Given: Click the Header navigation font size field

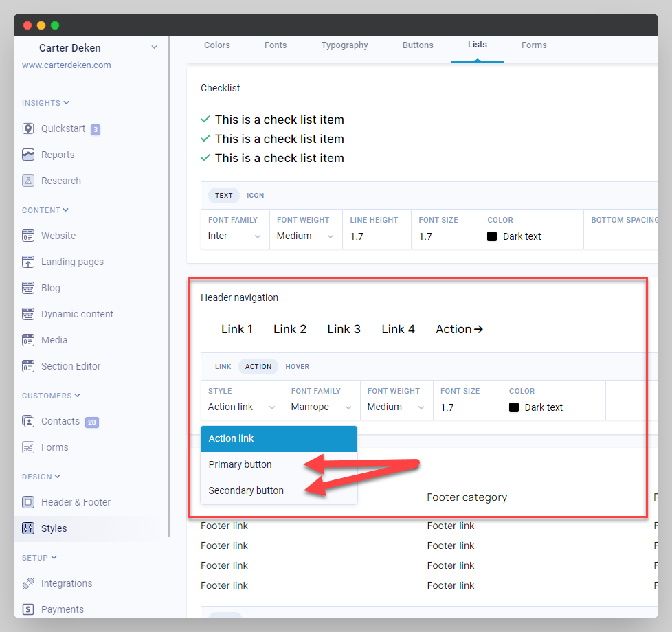Looking at the screenshot, I should (x=467, y=407).
